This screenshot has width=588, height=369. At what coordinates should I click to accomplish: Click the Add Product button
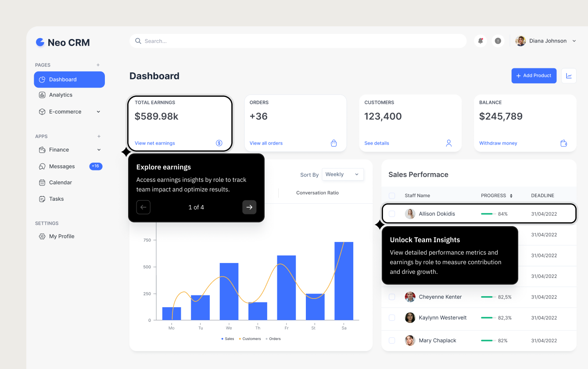[x=534, y=76]
